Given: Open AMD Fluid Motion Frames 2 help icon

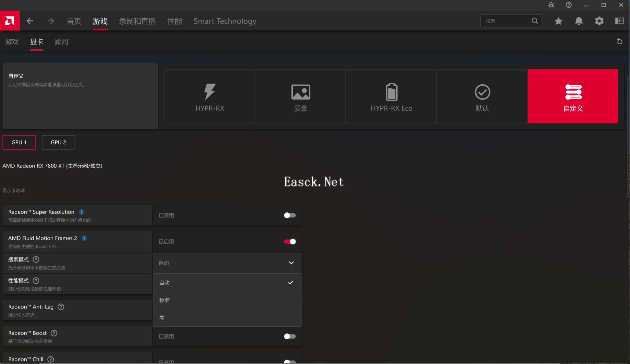Looking at the screenshot, I should (x=84, y=238).
